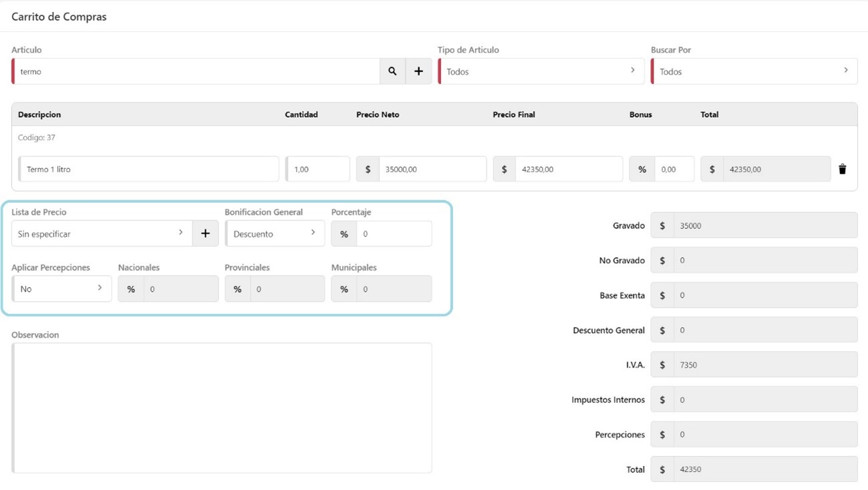Screen dimensions: 868x490
Task: Click the Cantidad field showing 1,00
Action: coord(318,170)
